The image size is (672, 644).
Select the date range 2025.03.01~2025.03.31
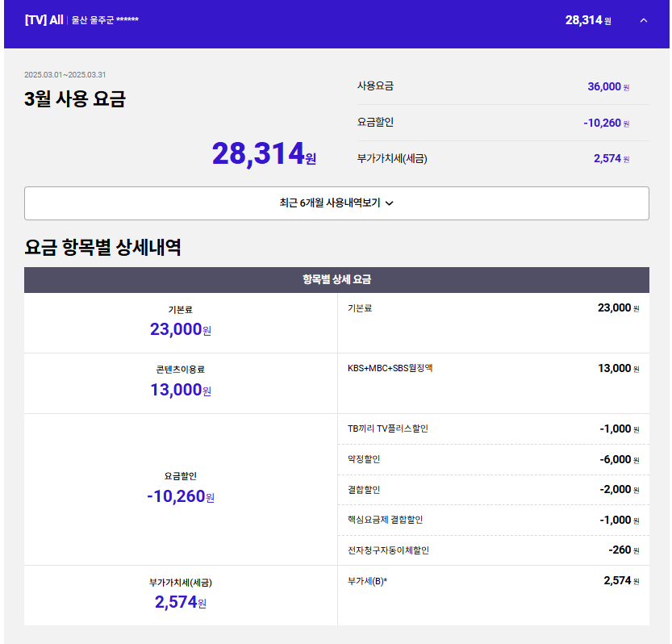point(65,74)
